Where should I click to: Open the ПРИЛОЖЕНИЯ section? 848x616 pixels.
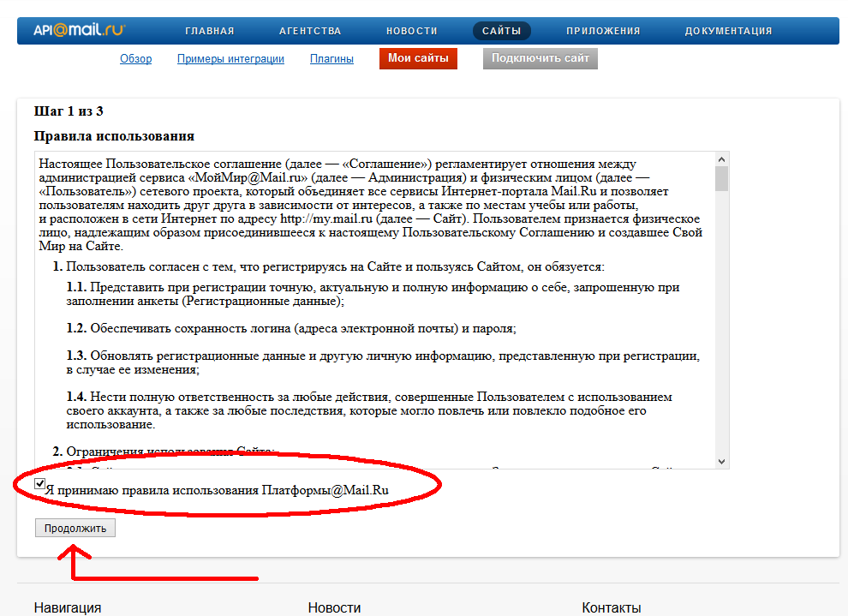pos(603,31)
